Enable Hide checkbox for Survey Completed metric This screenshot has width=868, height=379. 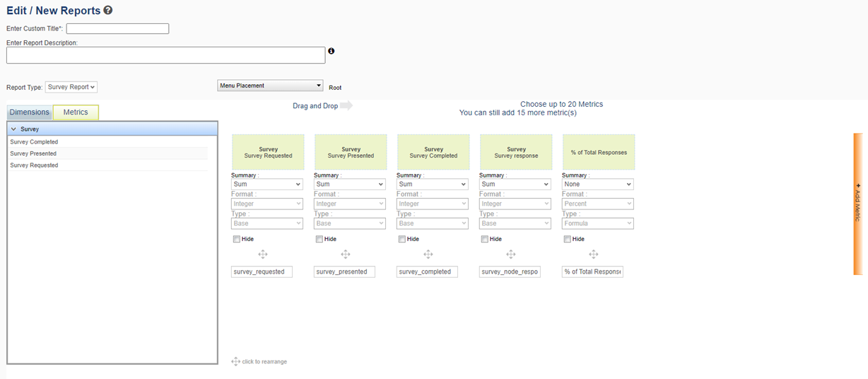[x=402, y=239]
